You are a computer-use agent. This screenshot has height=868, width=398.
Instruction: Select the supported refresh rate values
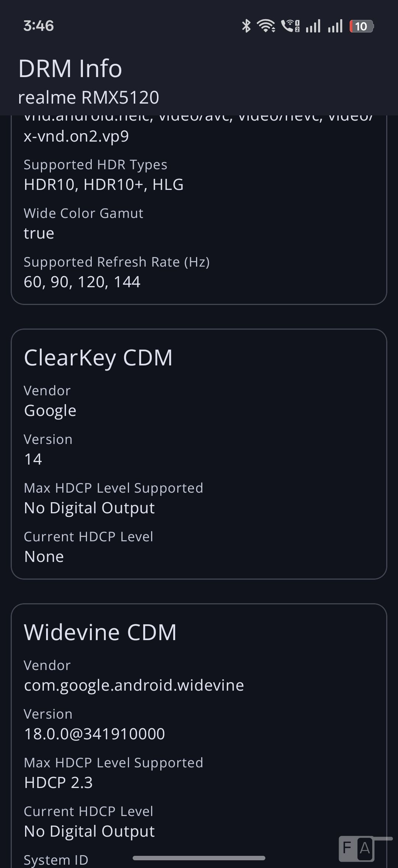click(x=82, y=282)
